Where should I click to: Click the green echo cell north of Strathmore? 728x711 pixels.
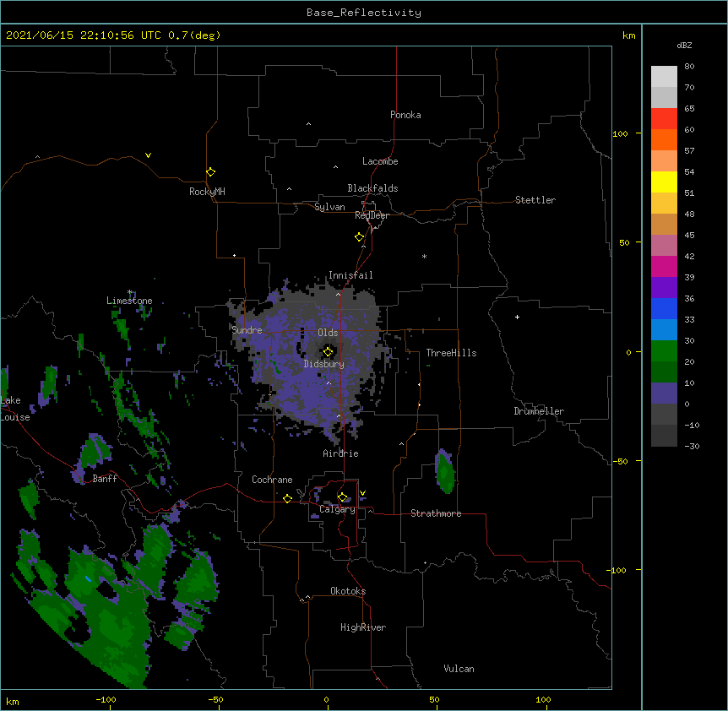[x=445, y=471]
